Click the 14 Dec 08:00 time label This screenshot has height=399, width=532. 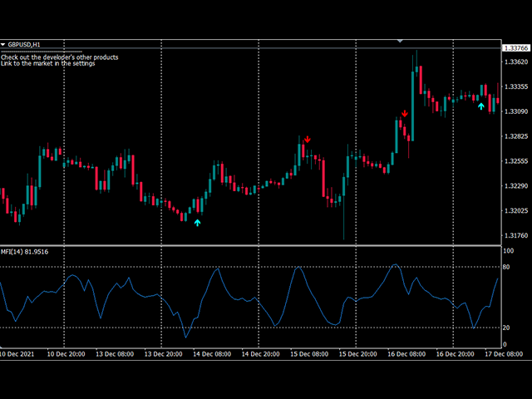coord(212,353)
